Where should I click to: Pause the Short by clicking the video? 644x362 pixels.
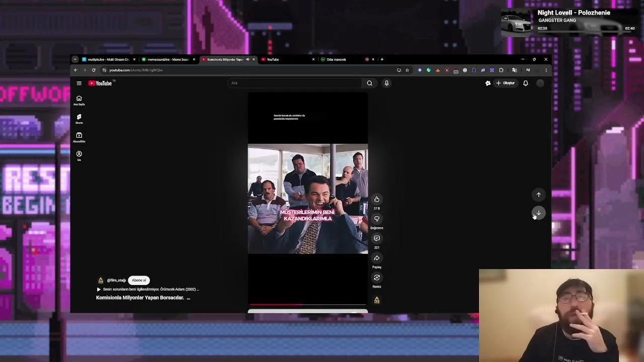[307, 199]
